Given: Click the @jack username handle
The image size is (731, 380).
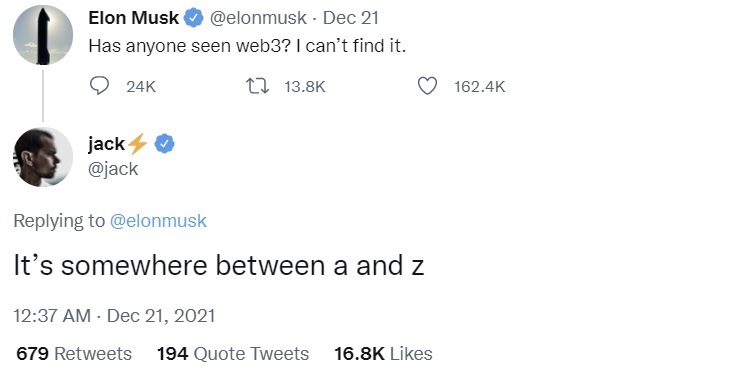Looking at the screenshot, I should click(x=113, y=168).
